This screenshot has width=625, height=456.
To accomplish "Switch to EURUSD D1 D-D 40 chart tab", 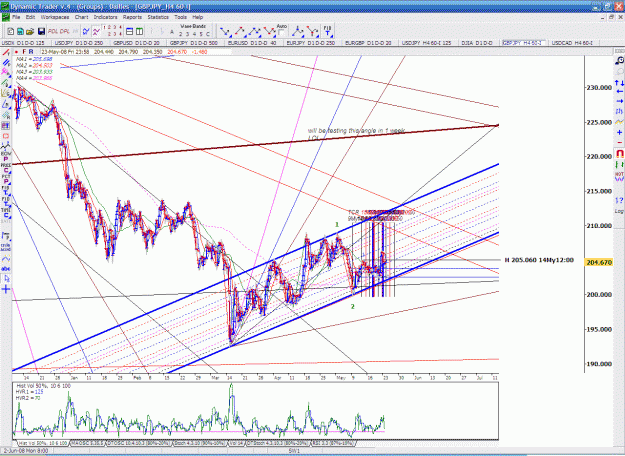I will 252,43.
